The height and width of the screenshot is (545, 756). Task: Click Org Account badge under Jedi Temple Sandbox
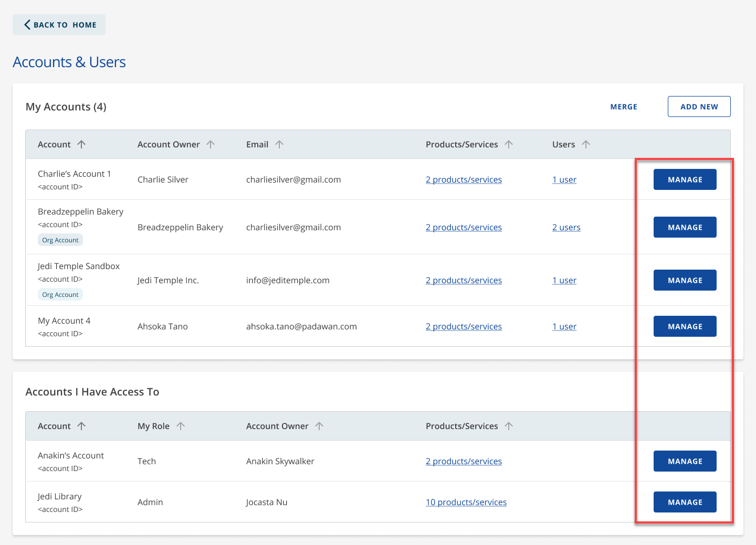[x=60, y=295]
